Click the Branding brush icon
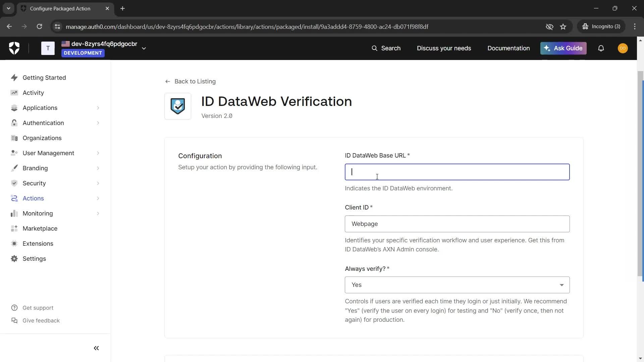This screenshot has width=644, height=362. (14, 168)
